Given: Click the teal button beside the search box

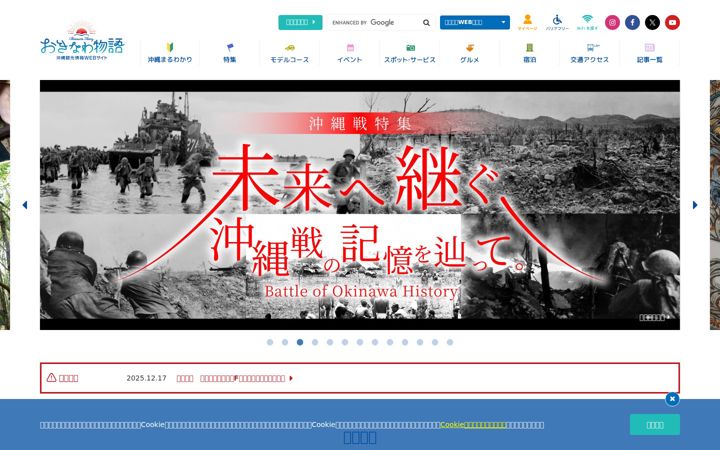Looking at the screenshot, I should coord(300,22).
